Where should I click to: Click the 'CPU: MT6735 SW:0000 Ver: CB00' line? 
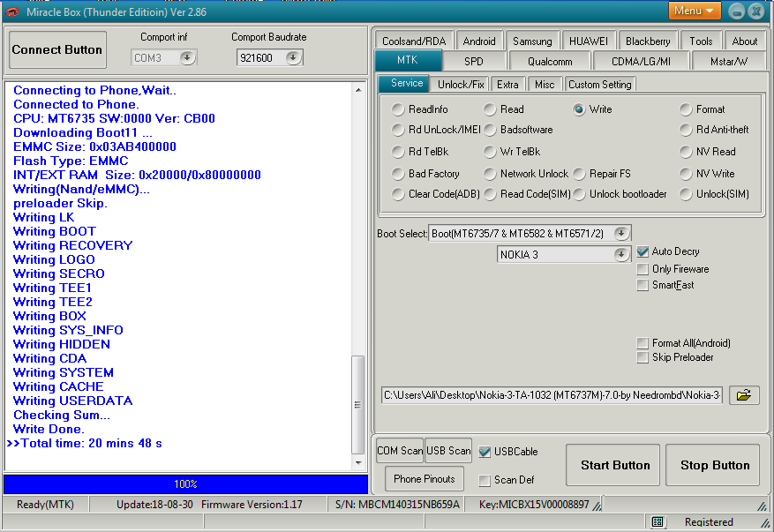pos(114,118)
